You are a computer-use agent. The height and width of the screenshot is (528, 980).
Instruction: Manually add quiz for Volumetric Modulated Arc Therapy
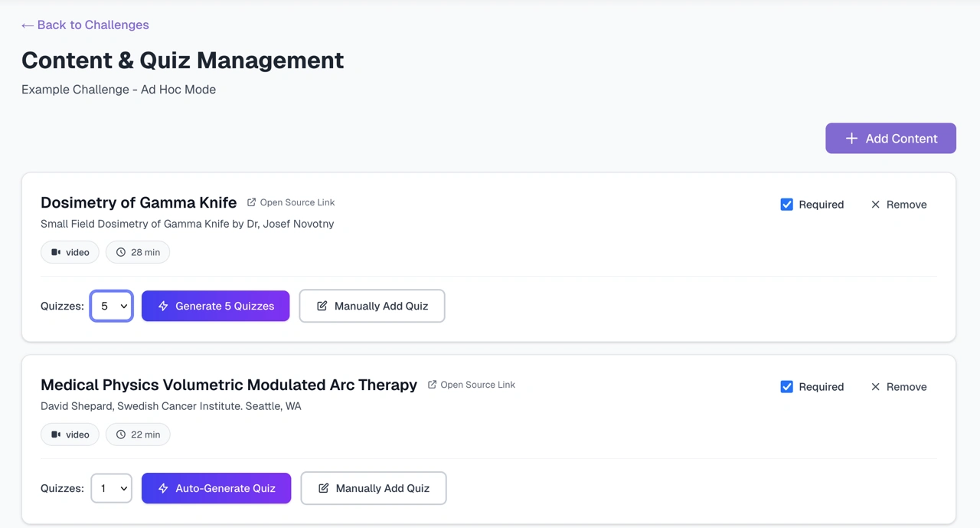click(374, 488)
